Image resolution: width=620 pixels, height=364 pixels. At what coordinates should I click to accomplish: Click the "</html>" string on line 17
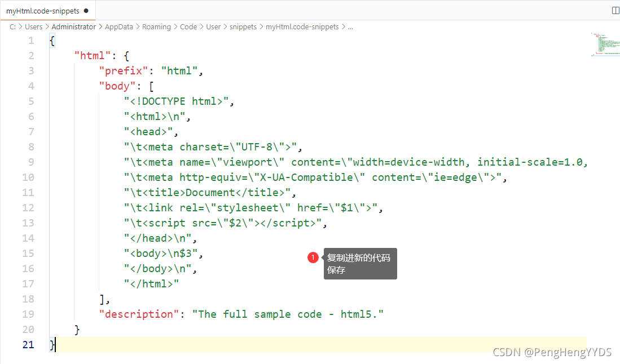[x=151, y=284]
